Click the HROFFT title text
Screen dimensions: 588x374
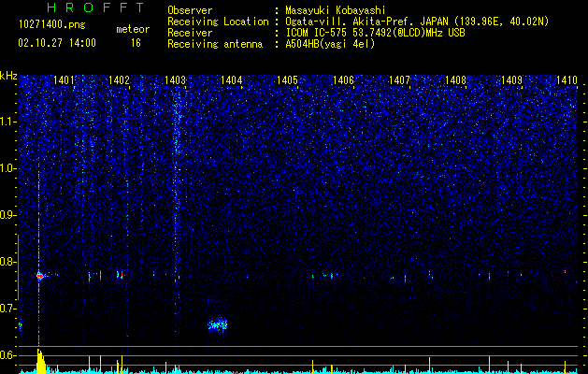tap(95, 7)
